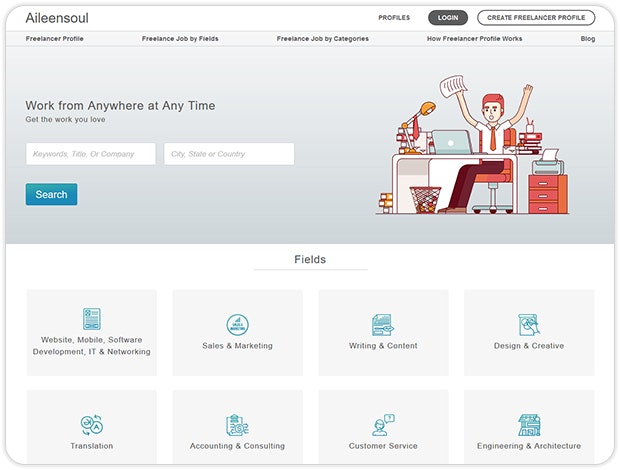Click the Fields section heading
The width and height of the screenshot is (620, 470).
pyautogui.click(x=310, y=259)
